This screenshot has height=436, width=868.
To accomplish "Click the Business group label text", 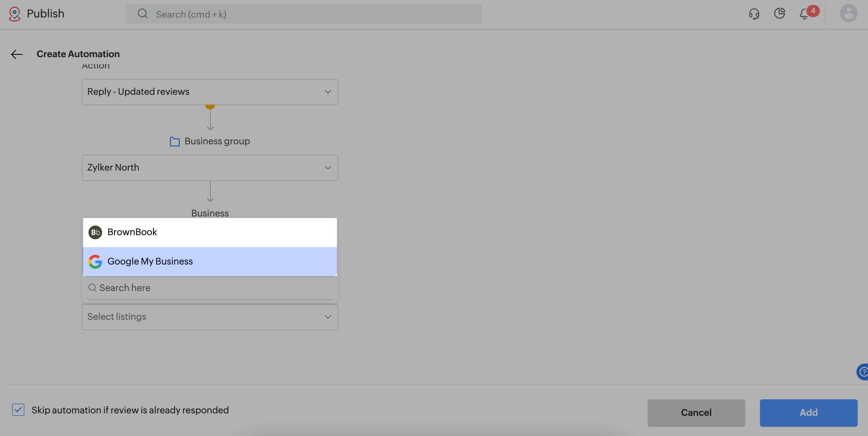I will (x=217, y=141).
